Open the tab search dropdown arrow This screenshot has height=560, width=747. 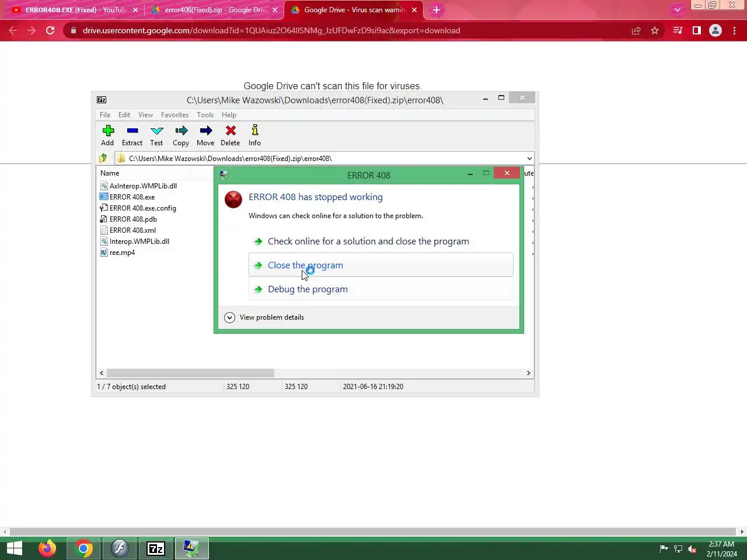point(677,10)
